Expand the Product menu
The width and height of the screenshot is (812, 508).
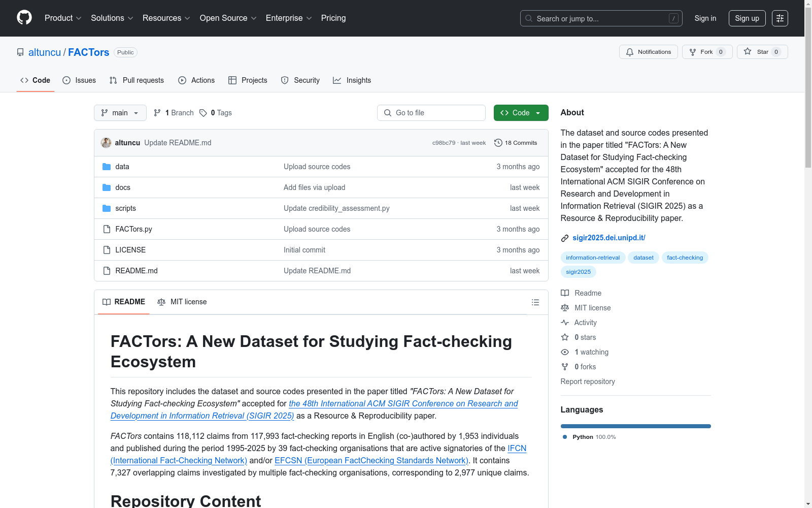pos(63,18)
